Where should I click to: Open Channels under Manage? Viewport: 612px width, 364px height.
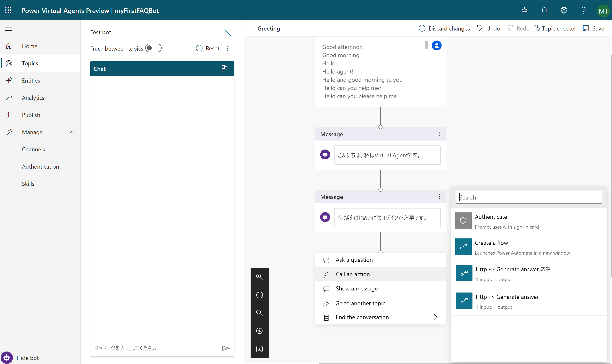pos(33,149)
